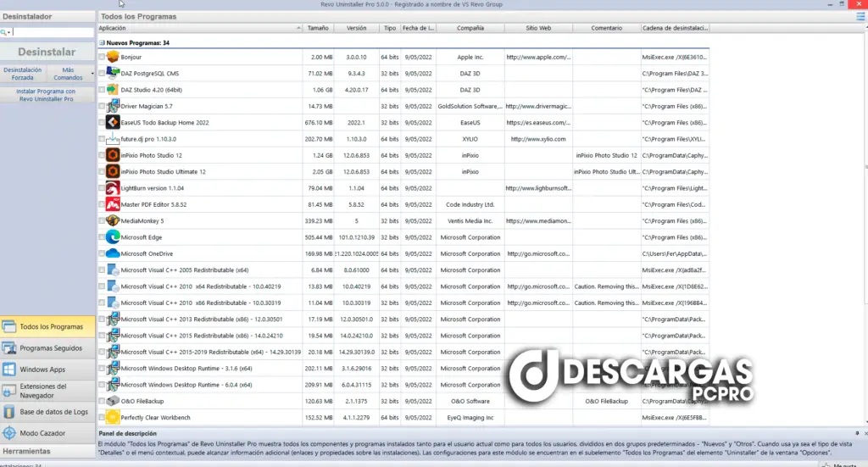Click the Windows Desktop Runtime 3.1.6 icon
The height and width of the screenshot is (467, 868).
(113, 368)
